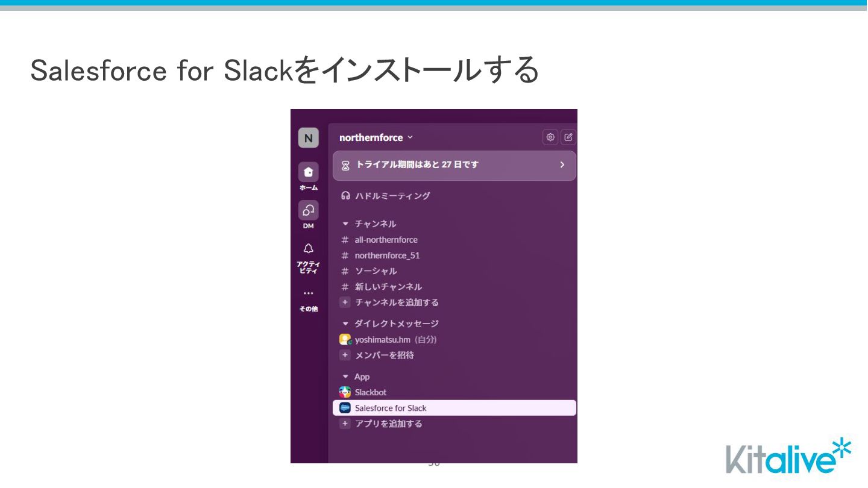This screenshot has height=488, width=868.
Task: Click the yoshimatsu.hm avatar icon
Action: pos(345,339)
